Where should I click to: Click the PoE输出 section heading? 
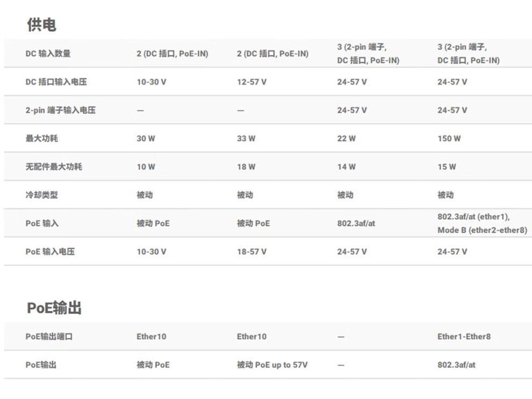coord(54,308)
